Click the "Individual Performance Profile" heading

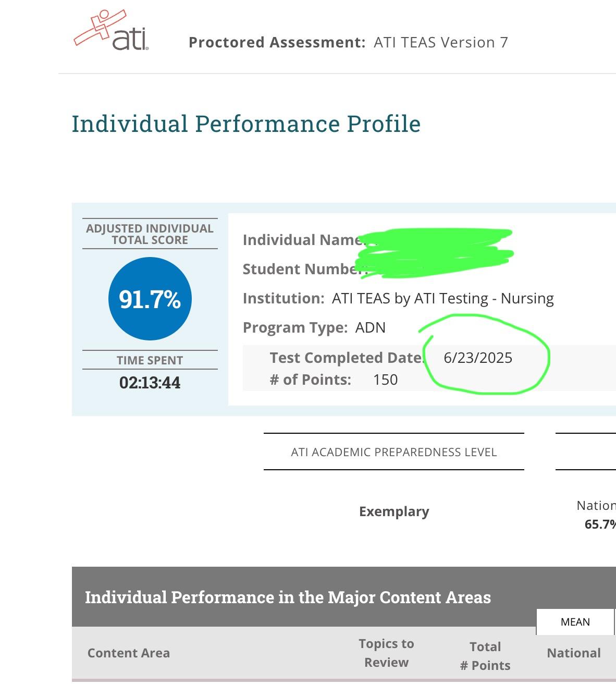246,124
